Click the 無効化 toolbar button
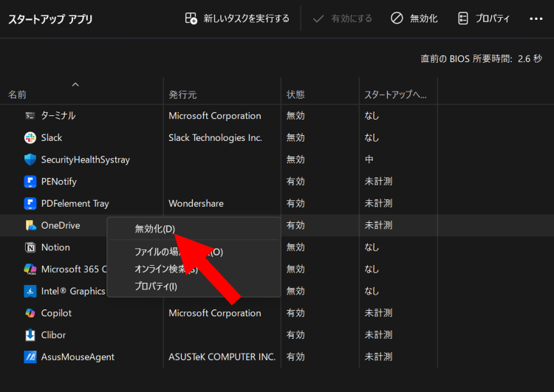The width and height of the screenshot is (554, 392). 414,18
